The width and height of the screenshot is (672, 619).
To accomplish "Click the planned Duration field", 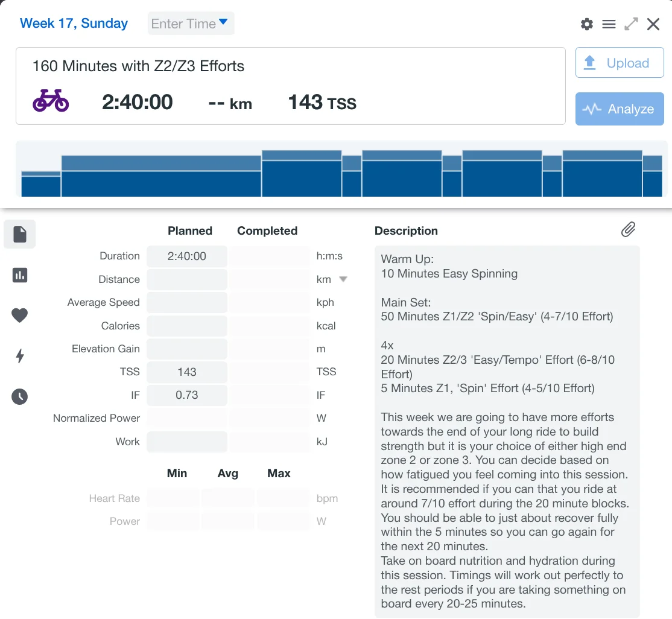I will click(187, 256).
